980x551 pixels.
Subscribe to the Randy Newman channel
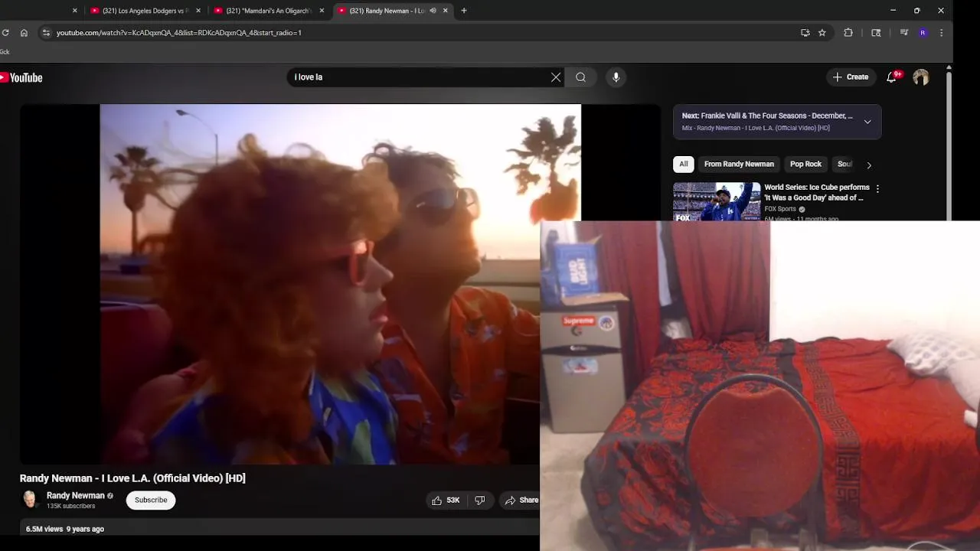tap(151, 500)
